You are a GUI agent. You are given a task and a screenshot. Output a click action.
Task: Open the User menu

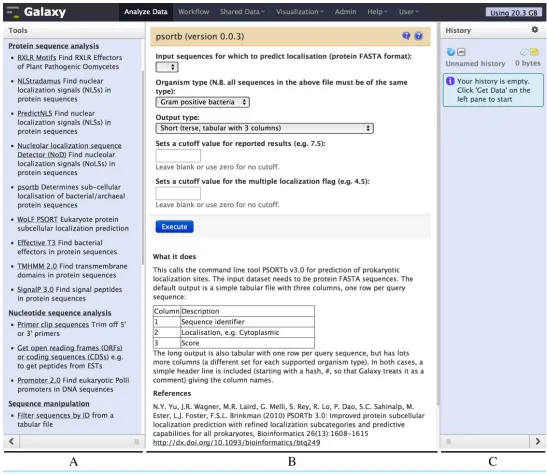(409, 12)
